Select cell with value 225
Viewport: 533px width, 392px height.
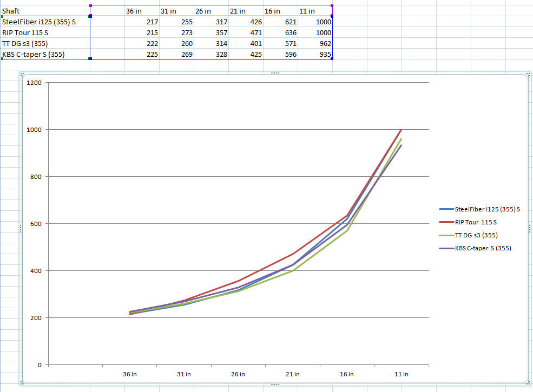[142, 55]
